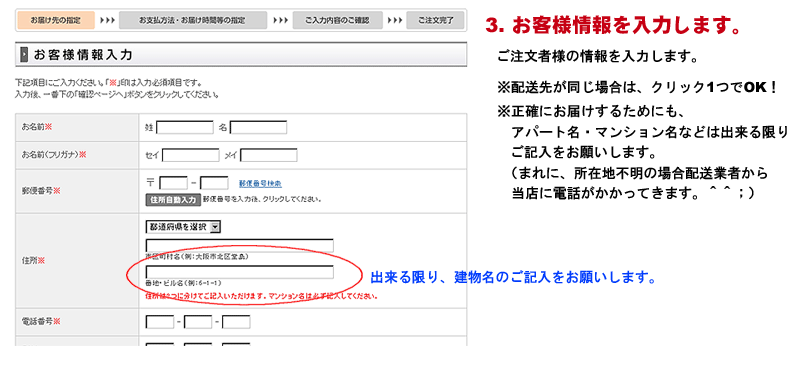
Task: Click the 市区町村名 address input field
Action: (x=239, y=245)
